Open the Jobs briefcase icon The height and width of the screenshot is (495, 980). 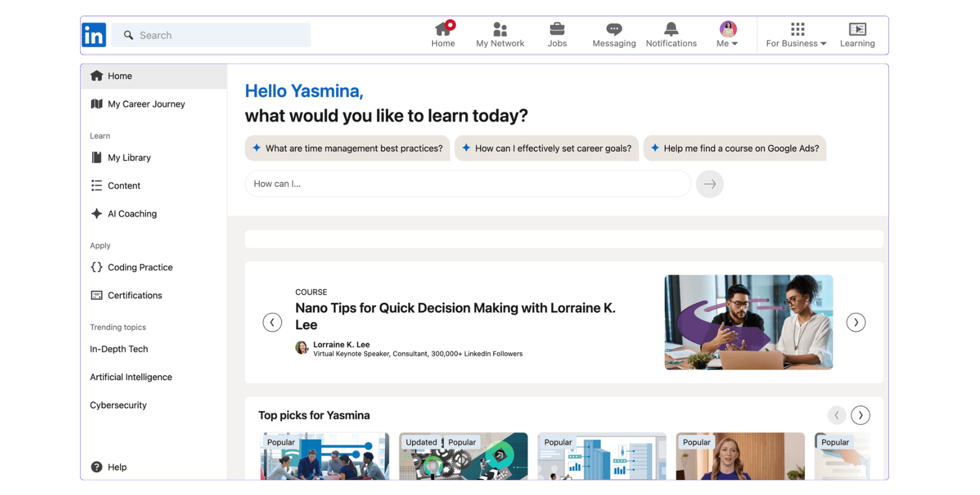pos(557,29)
